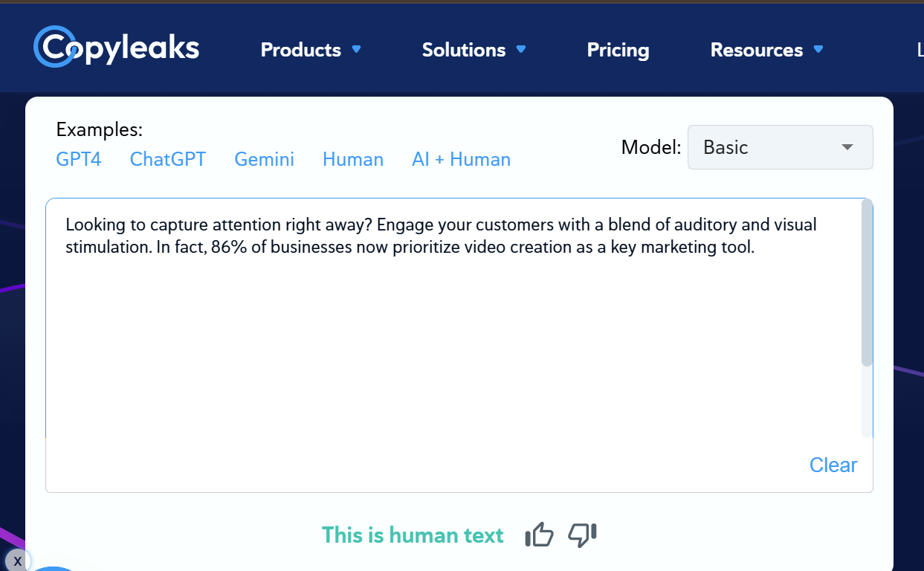Open the Resources menu

tap(757, 50)
